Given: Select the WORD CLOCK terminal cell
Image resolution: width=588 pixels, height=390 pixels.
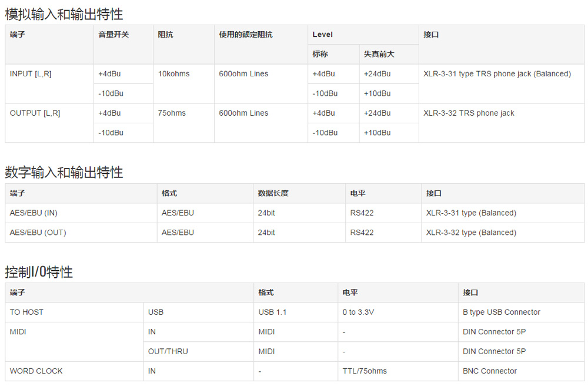Looking at the screenshot, I should (36, 371).
